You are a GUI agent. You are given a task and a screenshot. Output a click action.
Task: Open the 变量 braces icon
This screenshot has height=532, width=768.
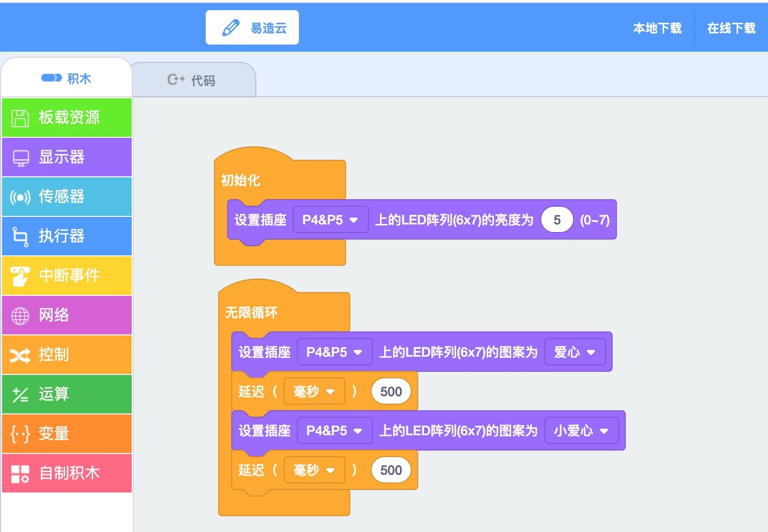[x=20, y=434]
